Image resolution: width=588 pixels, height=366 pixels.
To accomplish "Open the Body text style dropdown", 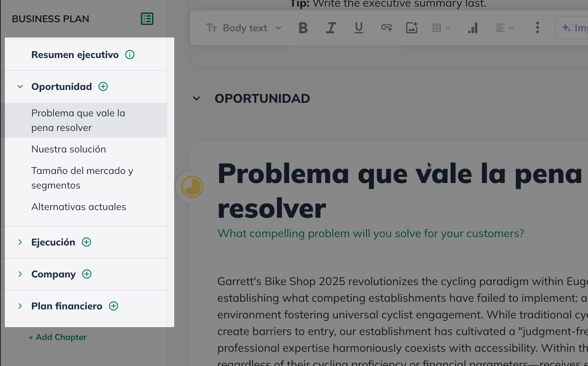I will pyautogui.click(x=244, y=28).
